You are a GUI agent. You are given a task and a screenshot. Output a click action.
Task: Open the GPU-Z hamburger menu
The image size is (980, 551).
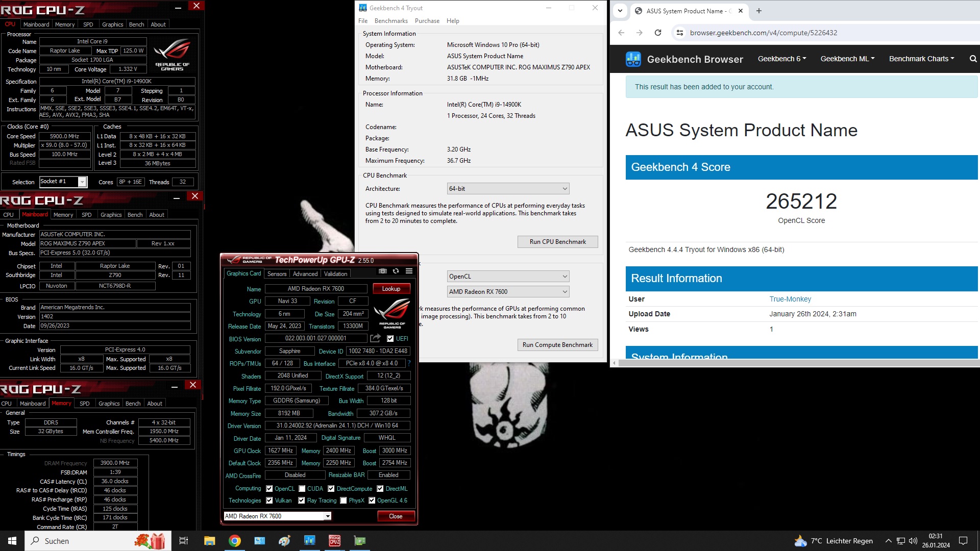point(409,271)
